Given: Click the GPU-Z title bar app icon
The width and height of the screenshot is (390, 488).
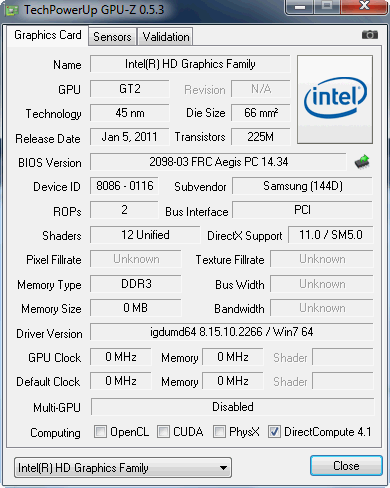Looking at the screenshot, I should 12,10.
